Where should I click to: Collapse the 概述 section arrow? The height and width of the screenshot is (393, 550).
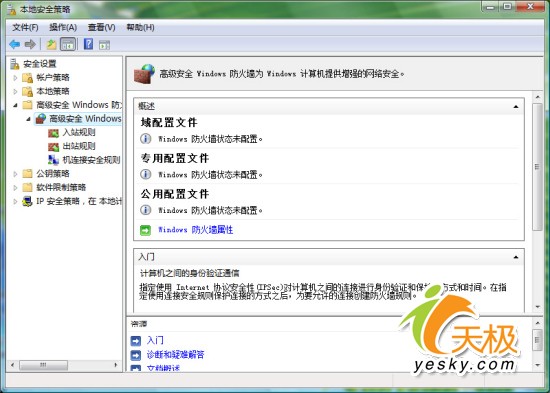(516, 106)
